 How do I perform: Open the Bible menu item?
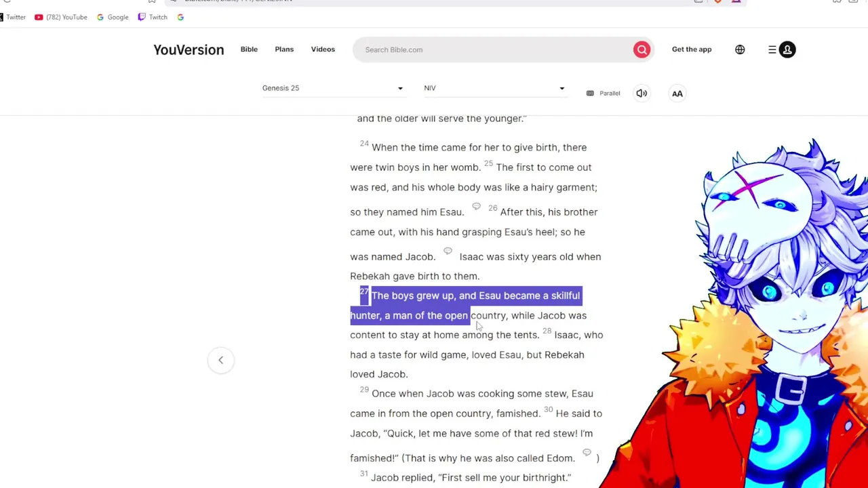249,49
